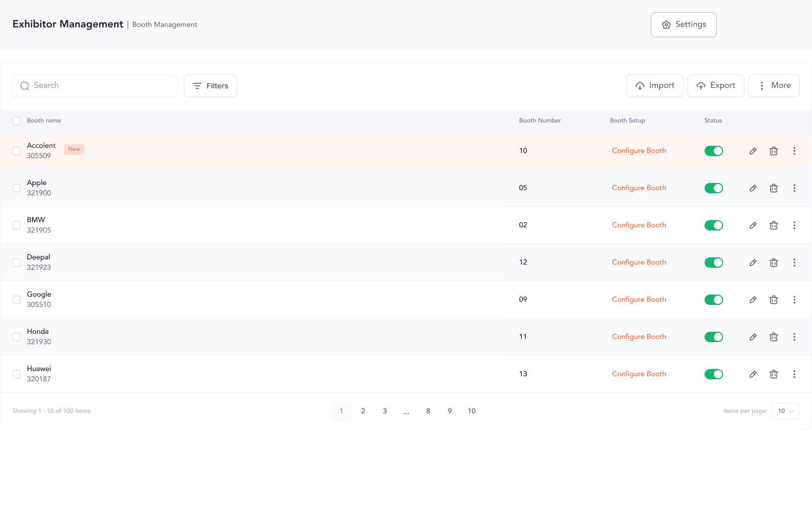Turn off the Huawei status switch
This screenshot has height=523, width=812.
(713, 374)
